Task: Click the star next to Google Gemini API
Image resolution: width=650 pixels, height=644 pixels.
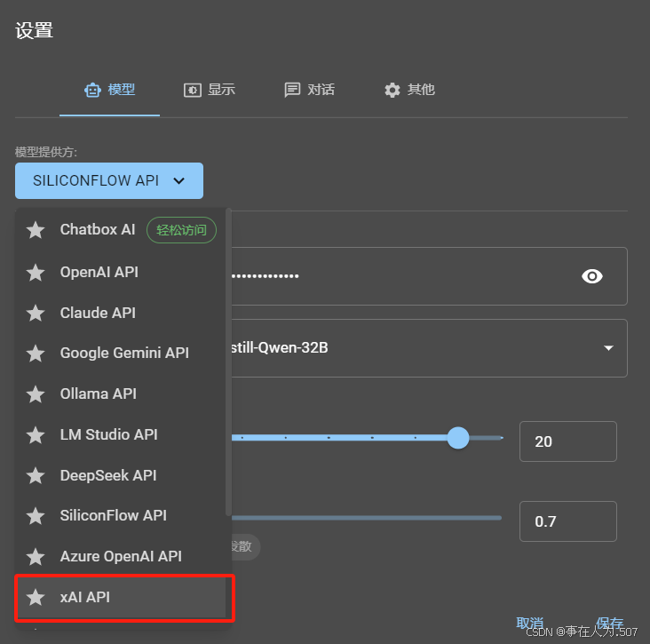Action: pyautogui.click(x=36, y=354)
